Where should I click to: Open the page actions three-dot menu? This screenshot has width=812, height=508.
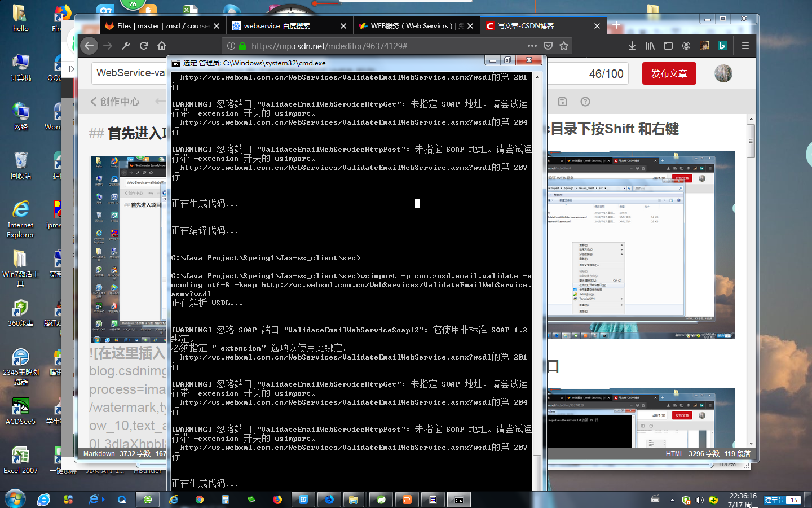532,46
